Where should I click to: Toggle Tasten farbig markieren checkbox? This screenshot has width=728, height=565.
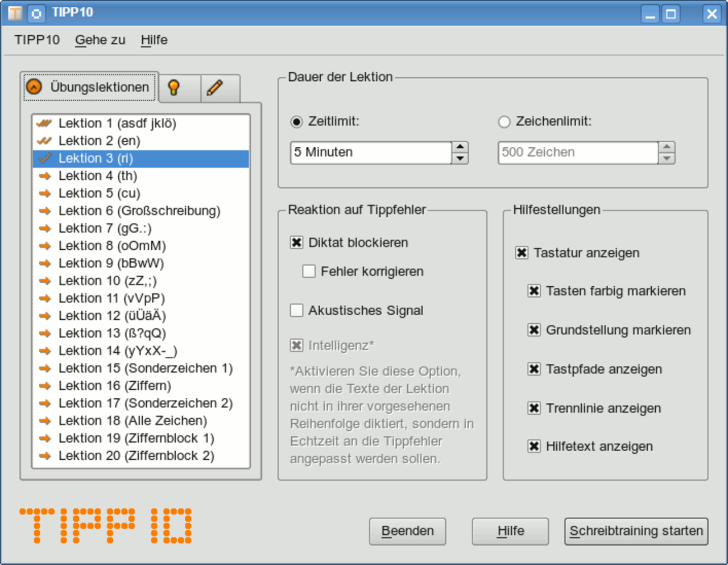[x=534, y=291]
